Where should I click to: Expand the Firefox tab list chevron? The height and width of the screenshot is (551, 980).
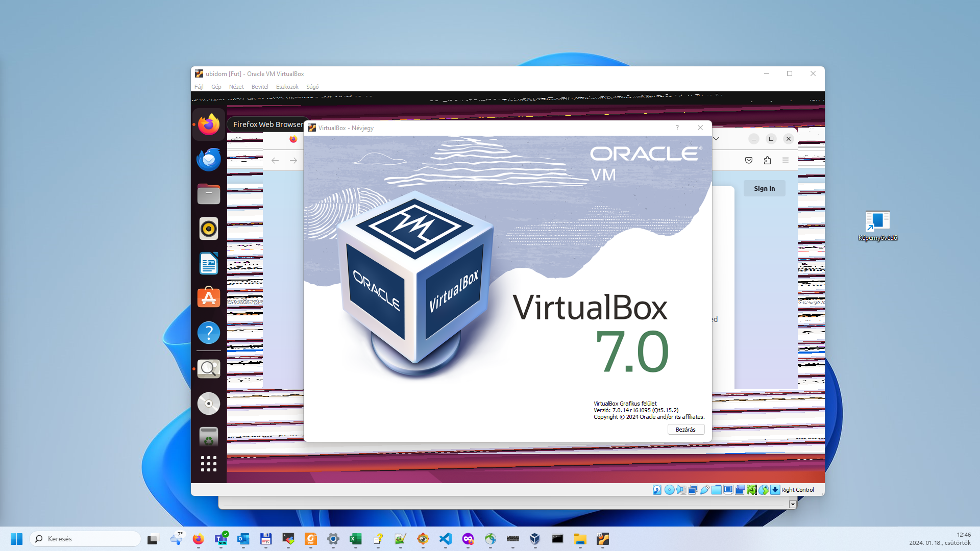716,138
